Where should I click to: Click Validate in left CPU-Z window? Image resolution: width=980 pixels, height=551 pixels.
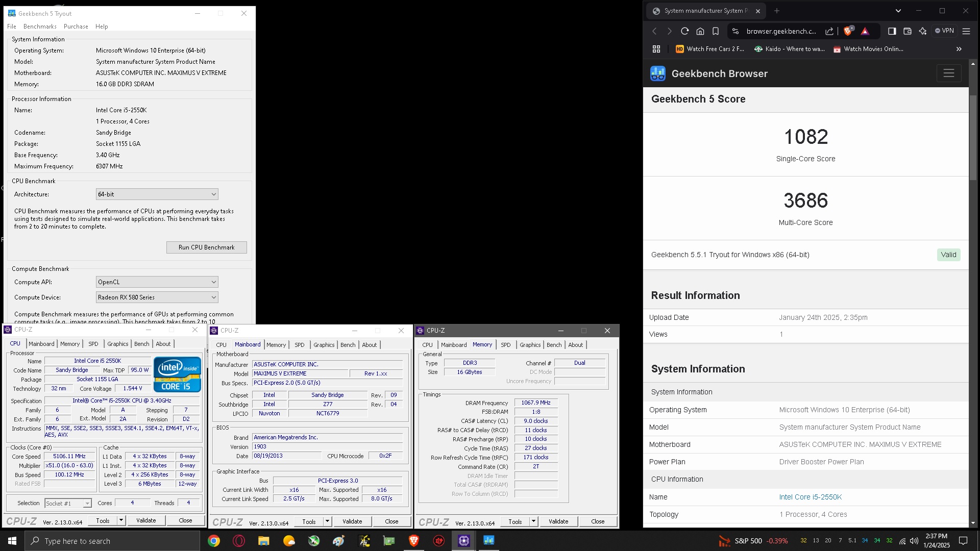click(x=146, y=521)
